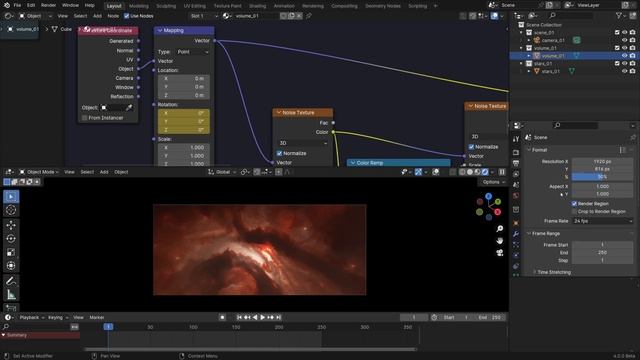
Task: Open the Modifiers wrench properties tab
Action: click(516, 234)
